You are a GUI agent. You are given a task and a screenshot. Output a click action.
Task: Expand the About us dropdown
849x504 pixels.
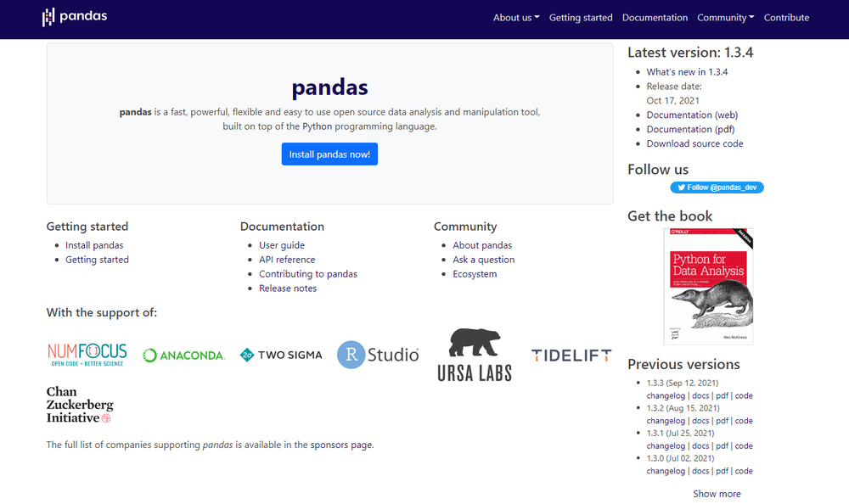click(516, 17)
